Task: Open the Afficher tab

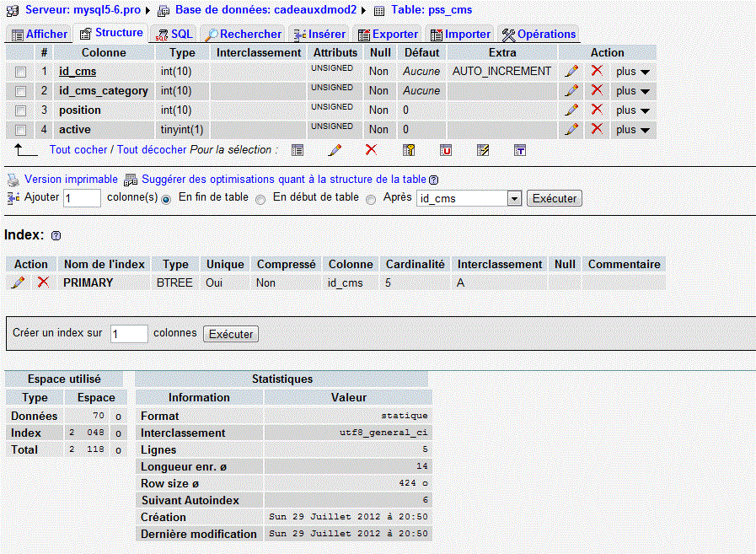Action: (x=40, y=35)
